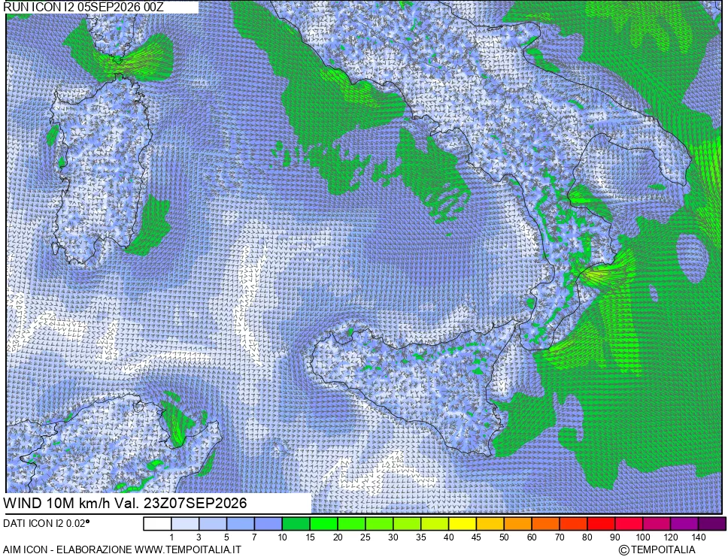728x560 pixels.
Task: Pick the 5–7 km/h blue legend swatch
Action: (241, 524)
